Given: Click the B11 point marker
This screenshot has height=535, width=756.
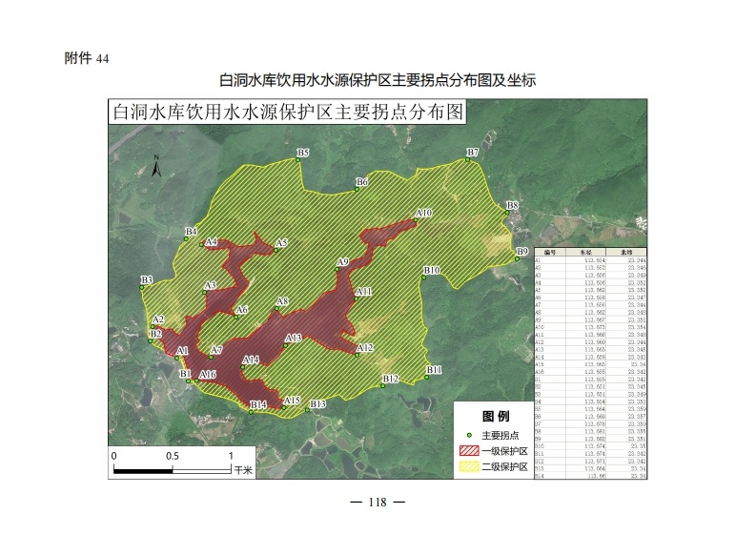Looking at the screenshot, I should pyautogui.click(x=427, y=377).
